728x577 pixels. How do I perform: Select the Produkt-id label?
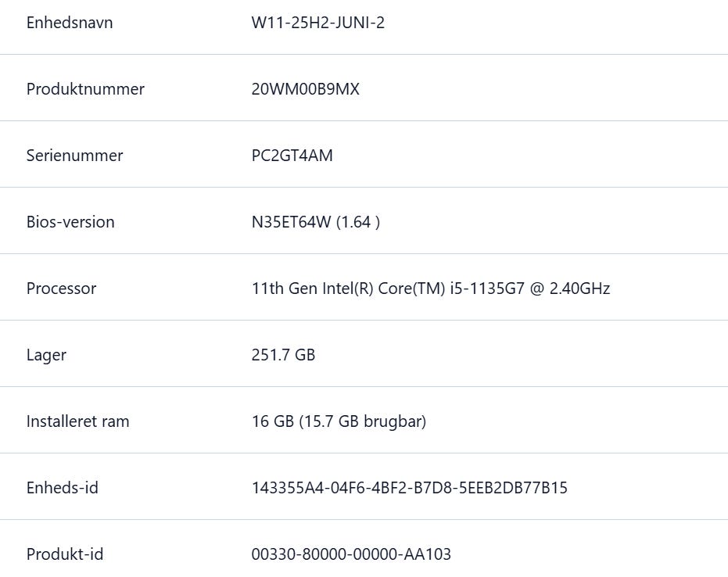pyautogui.click(x=65, y=554)
